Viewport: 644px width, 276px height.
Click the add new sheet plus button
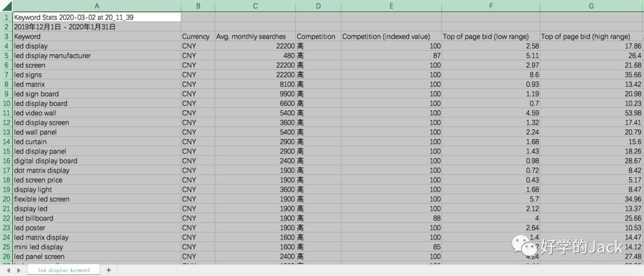click(x=109, y=270)
